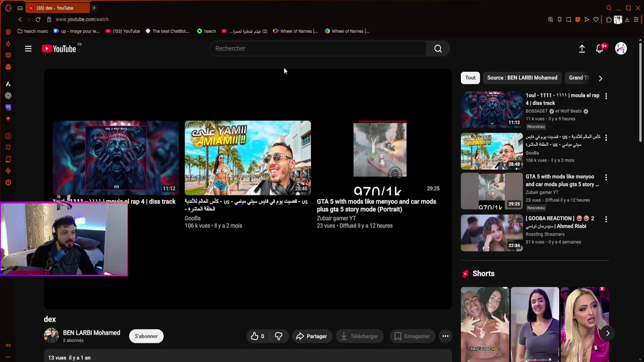Open BEN LARBI Mohamed channel avatar

click(51, 336)
